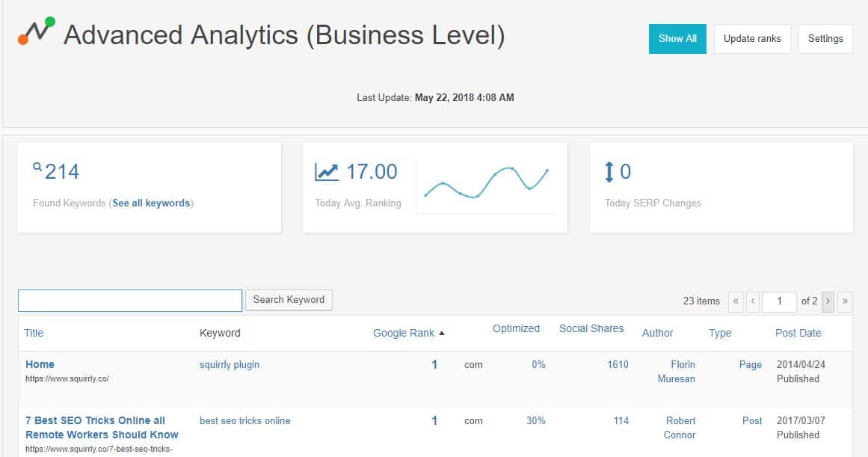Image resolution: width=868 pixels, height=457 pixels.
Task: Go to the first page of results
Action: [x=736, y=301]
